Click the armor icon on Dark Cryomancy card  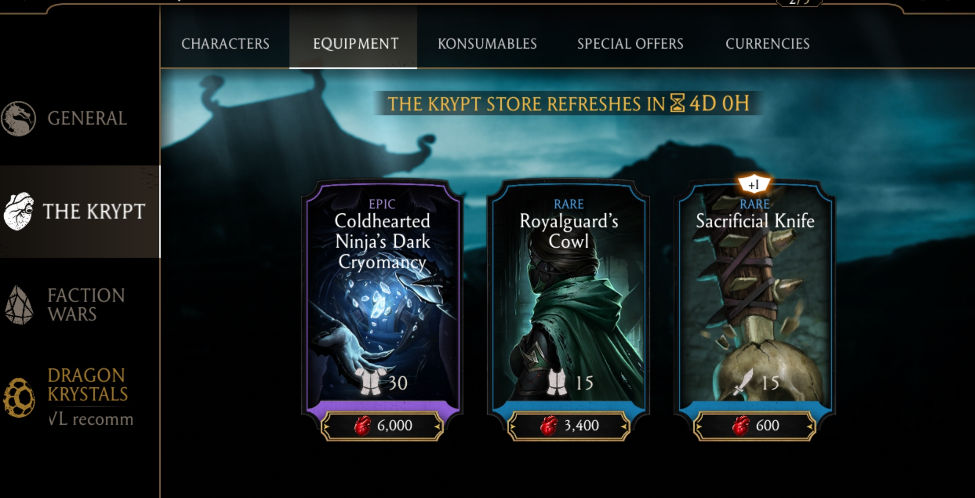tap(367, 382)
